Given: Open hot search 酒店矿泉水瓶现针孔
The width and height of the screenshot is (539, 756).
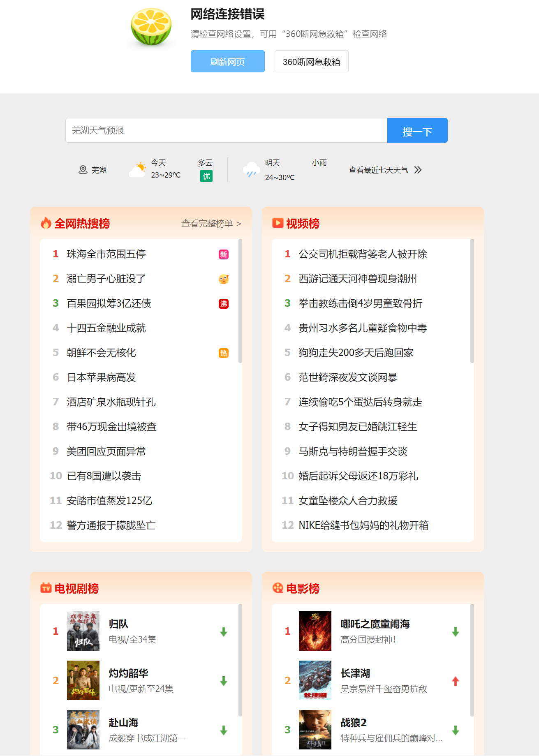Looking at the screenshot, I should [x=111, y=402].
